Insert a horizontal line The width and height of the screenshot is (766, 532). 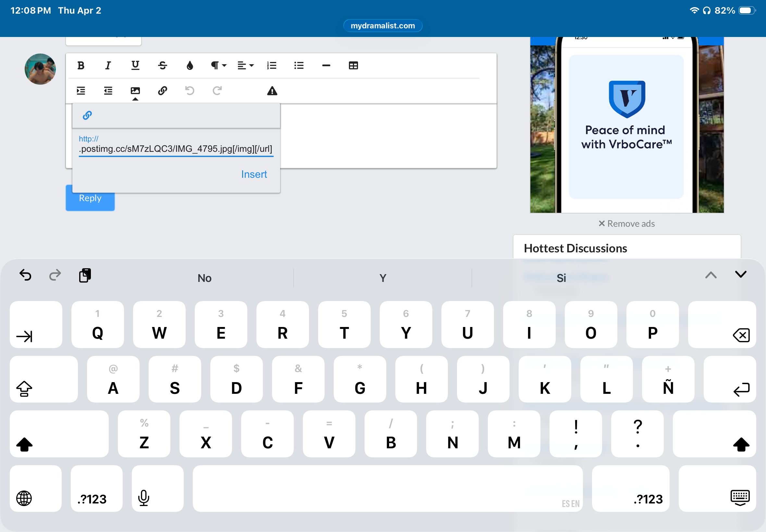point(326,65)
